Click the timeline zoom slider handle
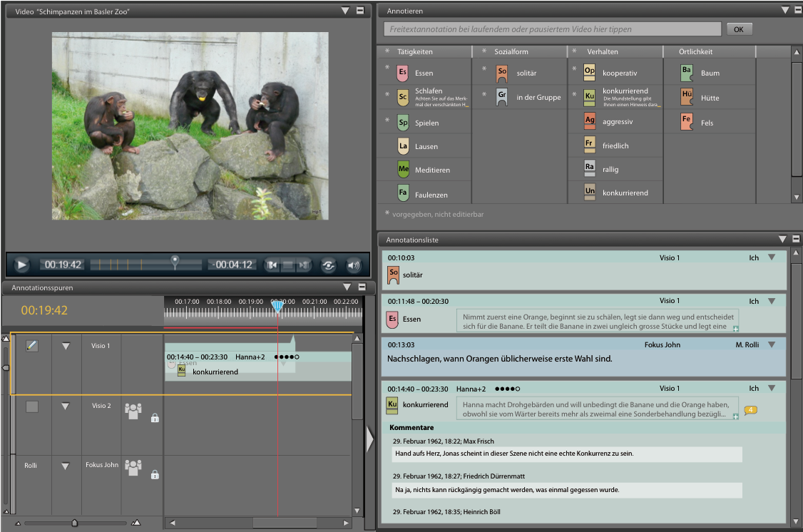 pyautogui.click(x=74, y=522)
